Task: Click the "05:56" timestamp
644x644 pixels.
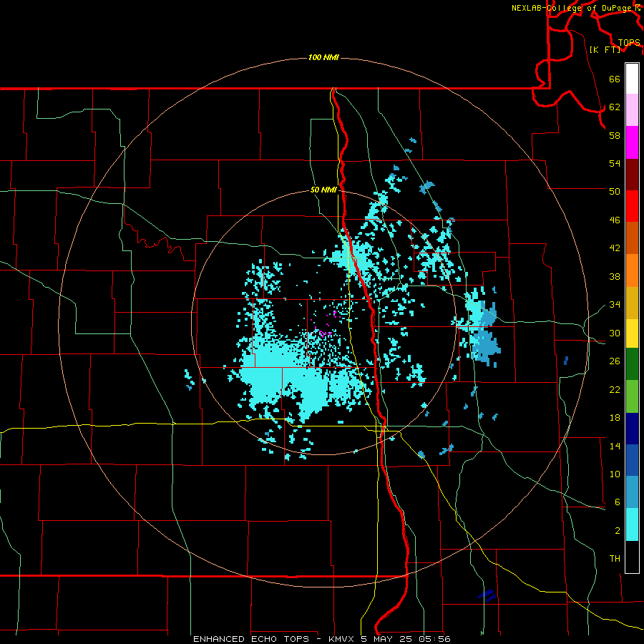Action: (434, 639)
